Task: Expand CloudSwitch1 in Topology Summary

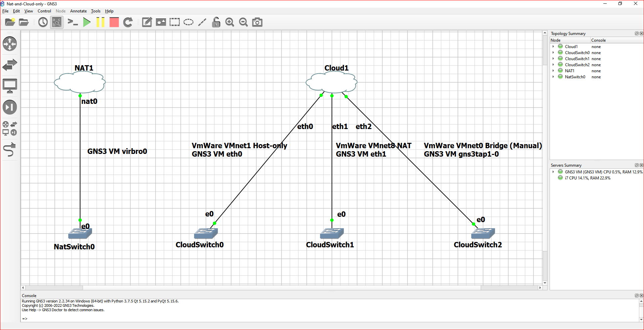Action: (x=553, y=59)
